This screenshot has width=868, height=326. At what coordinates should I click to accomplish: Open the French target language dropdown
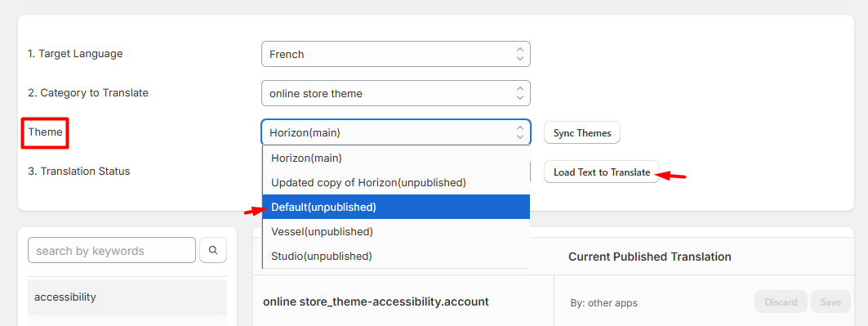396,54
